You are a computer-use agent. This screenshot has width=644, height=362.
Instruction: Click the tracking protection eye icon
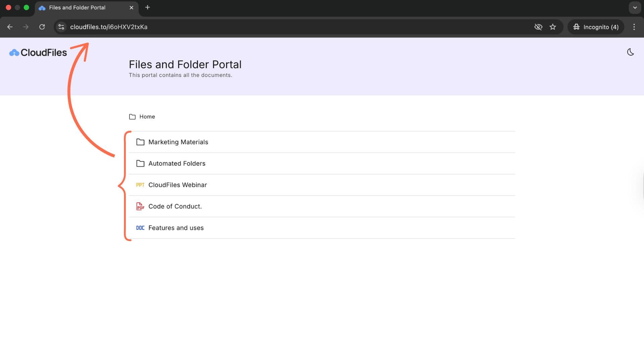coord(538,27)
